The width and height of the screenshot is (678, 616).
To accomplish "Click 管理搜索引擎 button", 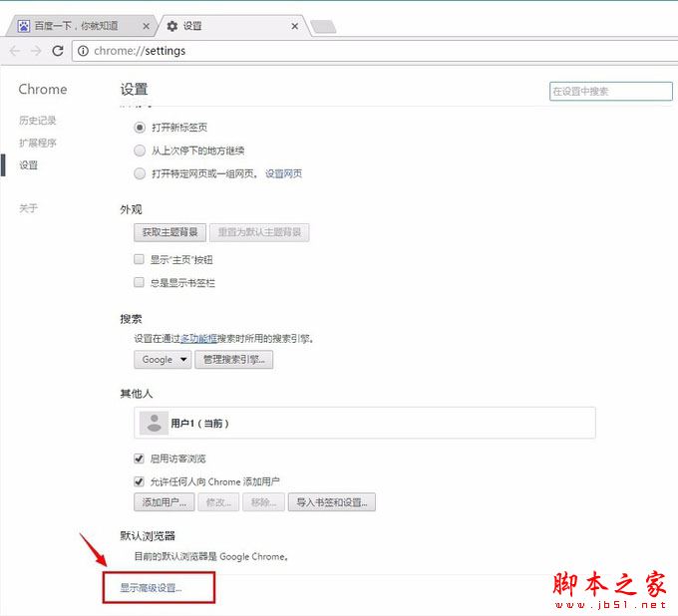I will point(234,359).
